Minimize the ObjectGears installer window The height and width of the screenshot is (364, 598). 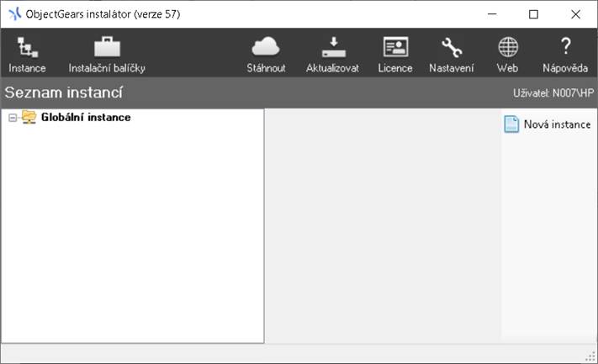(x=492, y=14)
